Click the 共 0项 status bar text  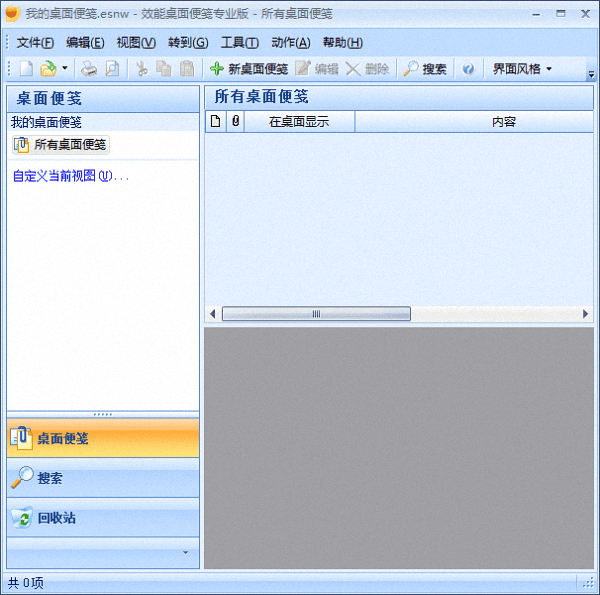(26, 583)
